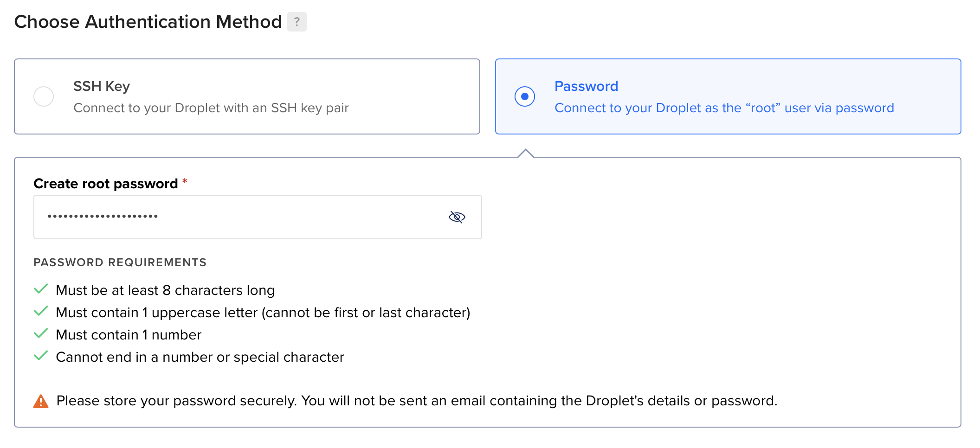Click the 'PASSWORD REQUIREMENTS' heading
The width and height of the screenshot is (980, 448).
120,262
